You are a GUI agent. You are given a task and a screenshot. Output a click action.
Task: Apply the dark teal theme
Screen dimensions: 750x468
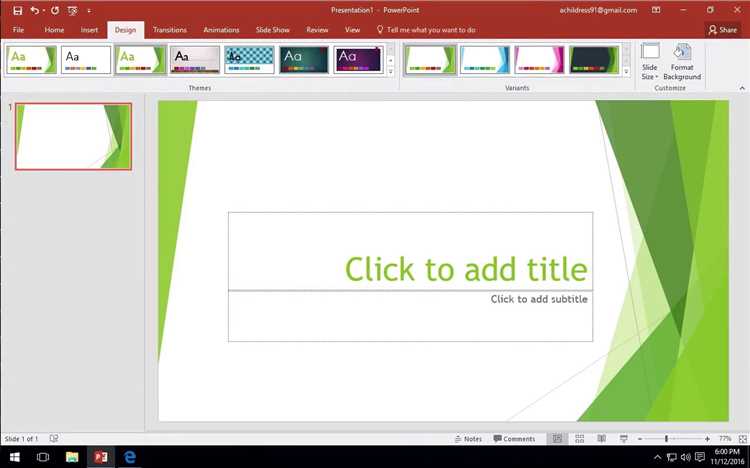304,60
